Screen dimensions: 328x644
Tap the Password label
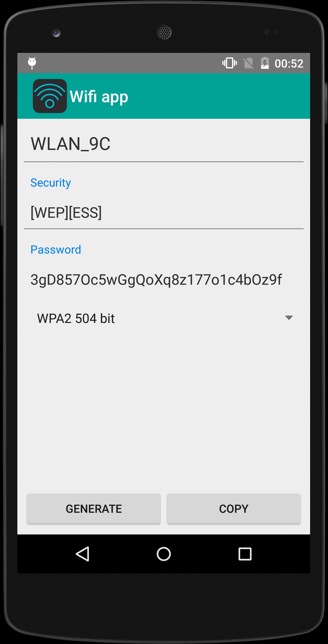pos(56,249)
